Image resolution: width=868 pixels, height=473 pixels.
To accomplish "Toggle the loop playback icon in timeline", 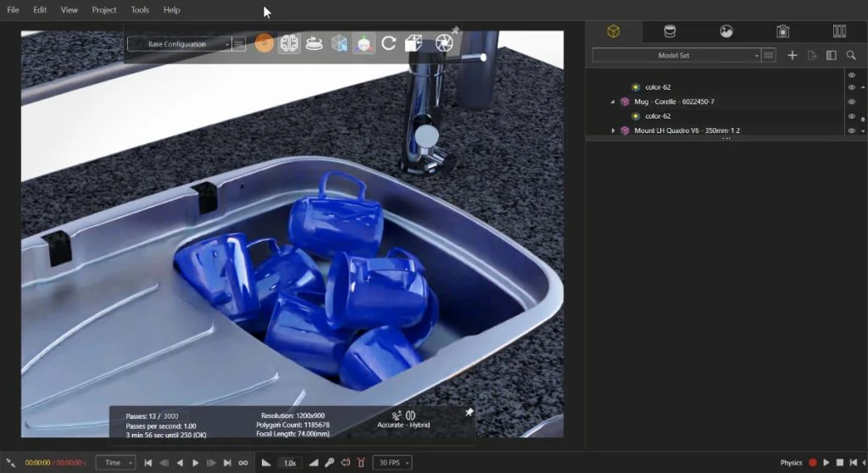I will (x=243, y=463).
